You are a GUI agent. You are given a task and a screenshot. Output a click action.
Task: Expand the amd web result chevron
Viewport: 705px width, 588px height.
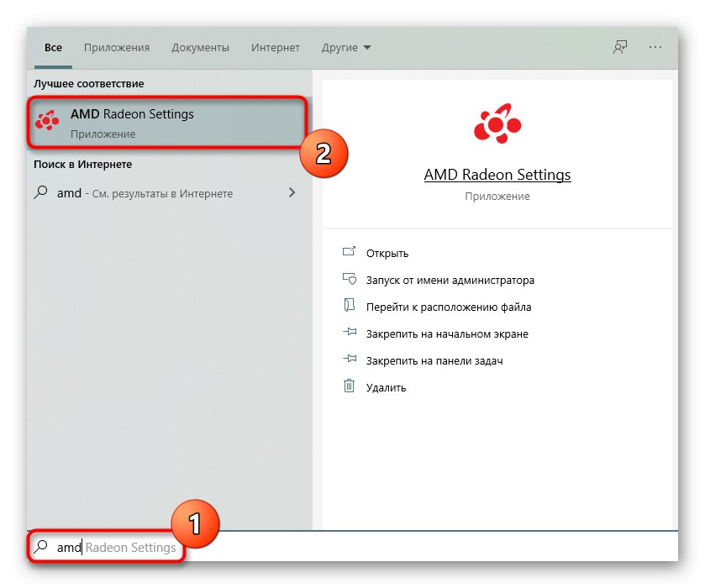[292, 193]
